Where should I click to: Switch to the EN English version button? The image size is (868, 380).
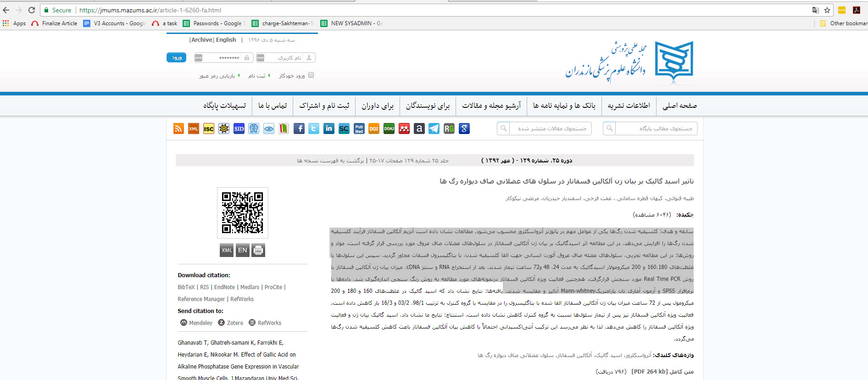click(x=243, y=250)
